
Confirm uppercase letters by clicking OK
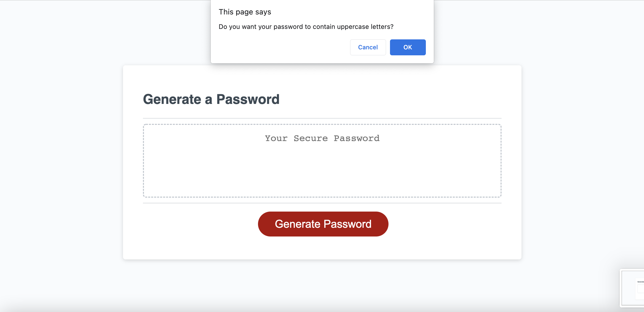[x=407, y=47]
